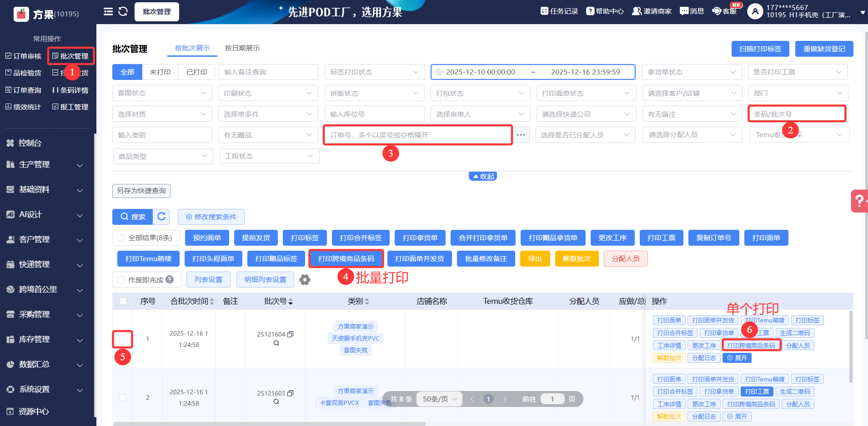Open the 拿货单状态 dropdown

(x=692, y=72)
